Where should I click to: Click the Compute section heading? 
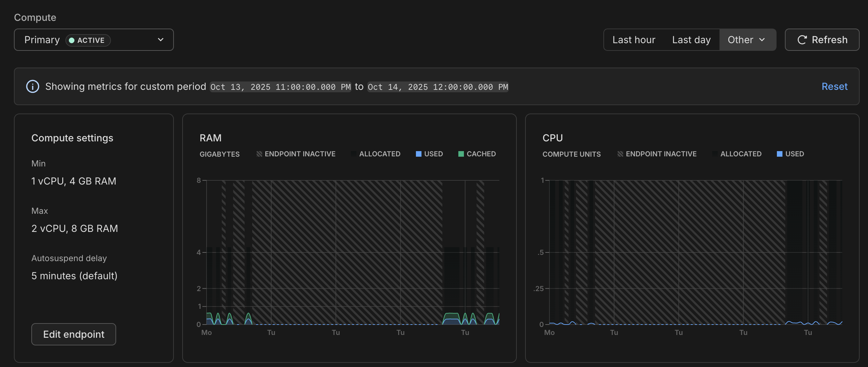coord(35,17)
